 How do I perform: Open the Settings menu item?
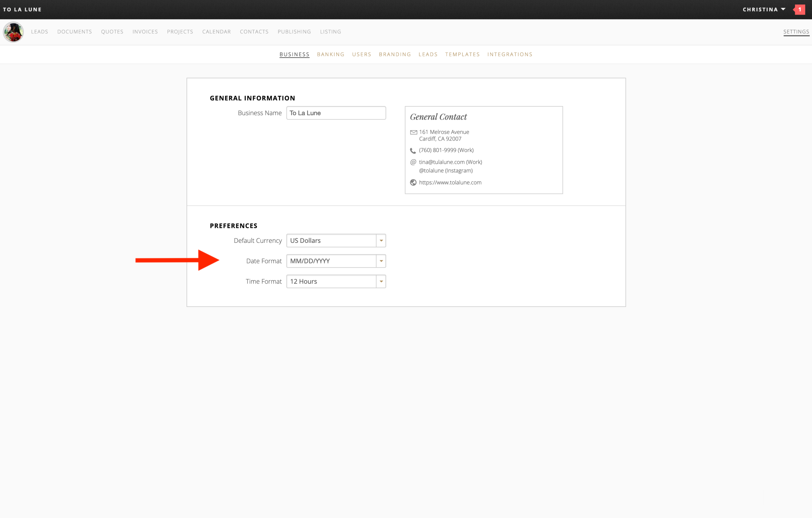point(796,32)
